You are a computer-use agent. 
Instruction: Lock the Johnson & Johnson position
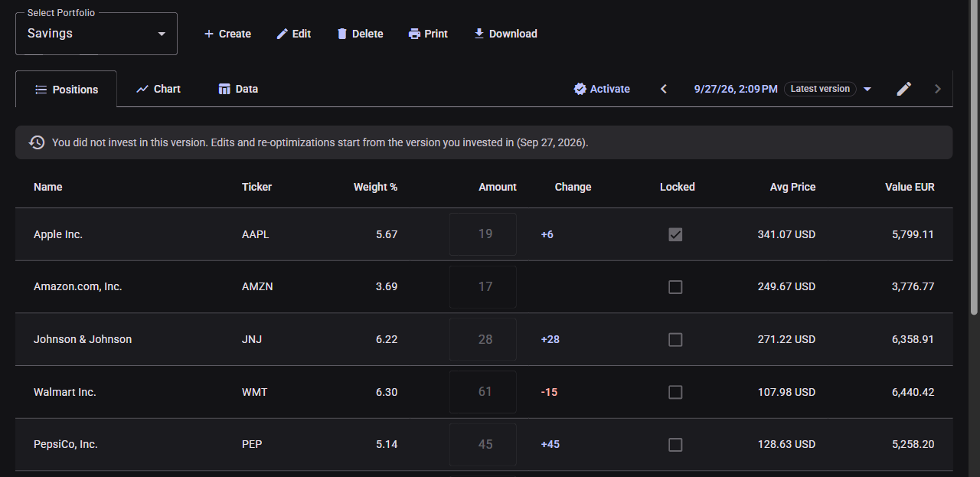point(675,339)
